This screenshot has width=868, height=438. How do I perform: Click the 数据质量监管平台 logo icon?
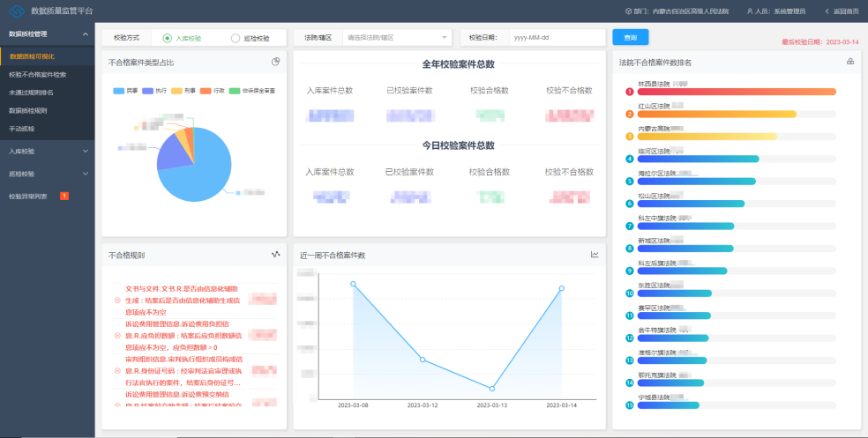(x=15, y=11)
